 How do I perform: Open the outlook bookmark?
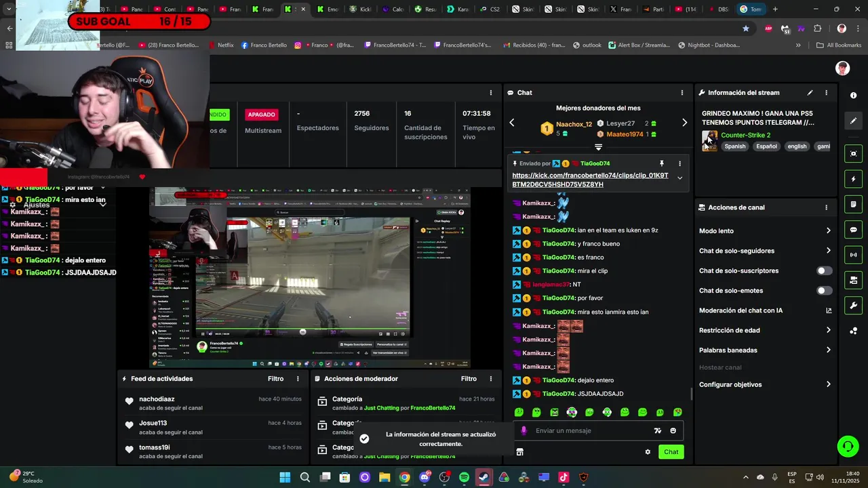[x=587, y=45]
